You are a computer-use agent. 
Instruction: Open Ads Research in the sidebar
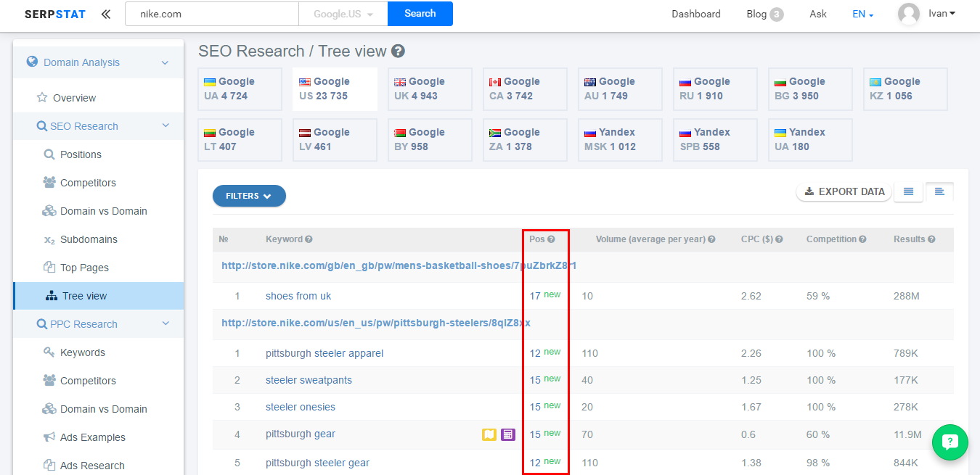click(x=92, y=466)
